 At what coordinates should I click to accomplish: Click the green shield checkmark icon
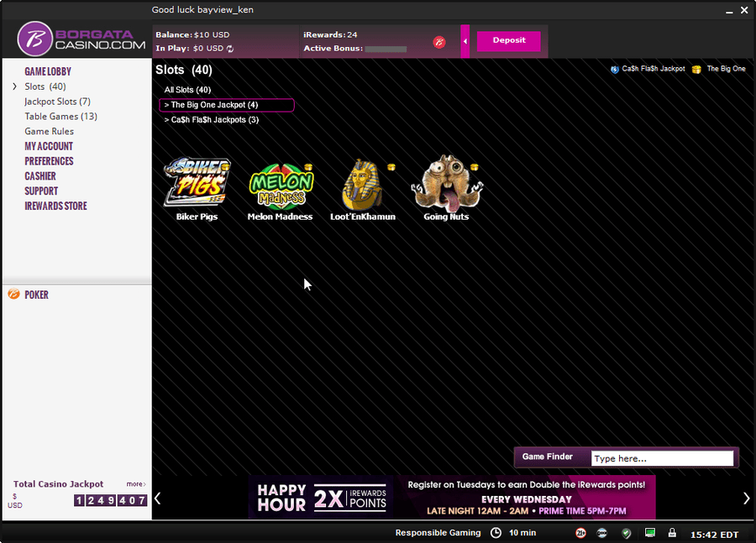tap(626, 533)
